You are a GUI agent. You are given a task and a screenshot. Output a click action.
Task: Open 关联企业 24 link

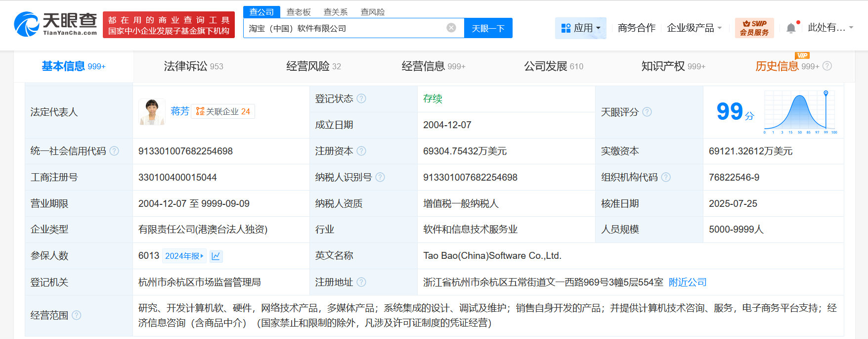(x=223, y=111)
